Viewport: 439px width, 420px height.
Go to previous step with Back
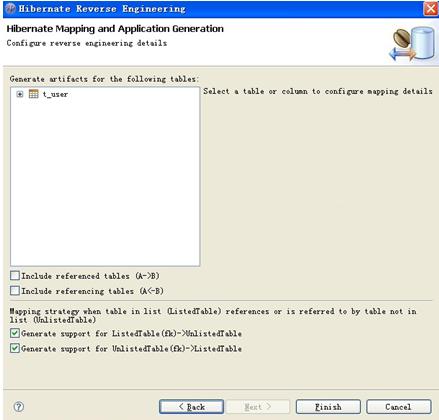point(191,407)
